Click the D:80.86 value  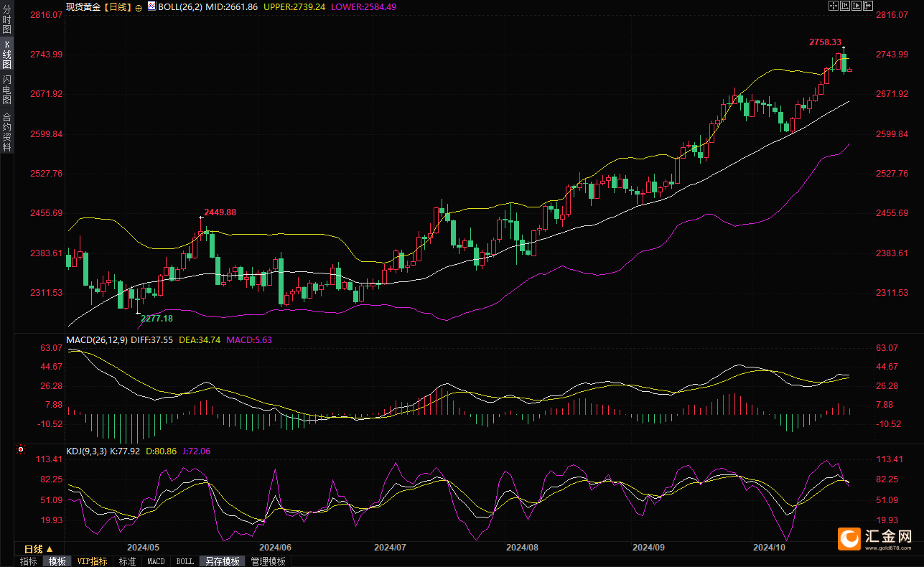coord(162,451)
